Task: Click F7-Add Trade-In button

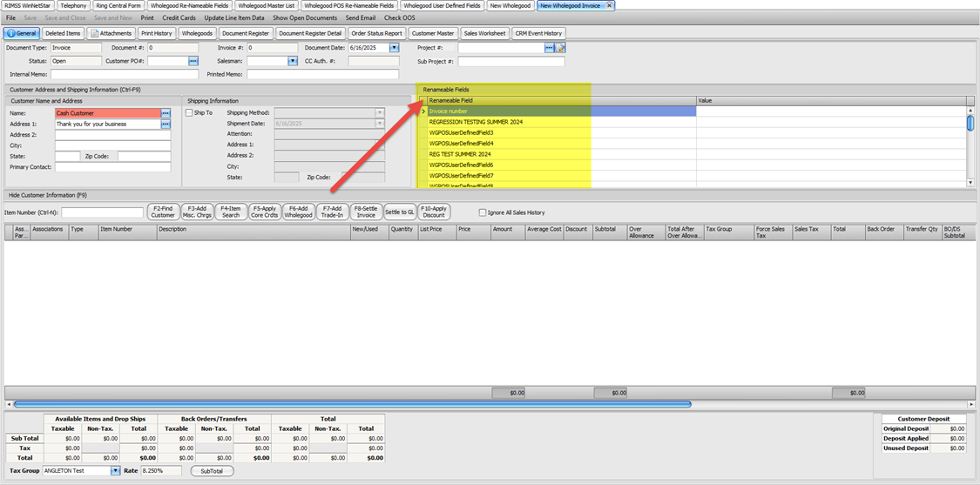Action: (333, 212)
